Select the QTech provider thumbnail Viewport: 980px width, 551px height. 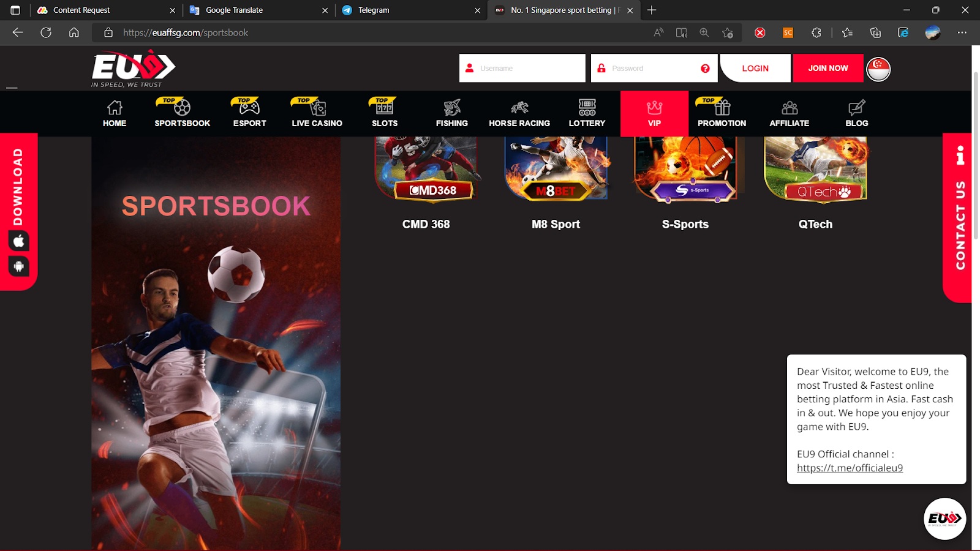point(816,170)
